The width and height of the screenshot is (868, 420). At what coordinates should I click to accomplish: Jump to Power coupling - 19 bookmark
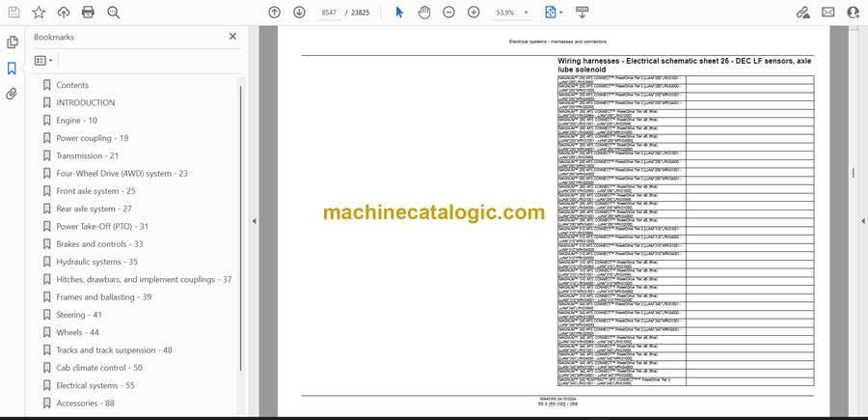coord(93,138)
